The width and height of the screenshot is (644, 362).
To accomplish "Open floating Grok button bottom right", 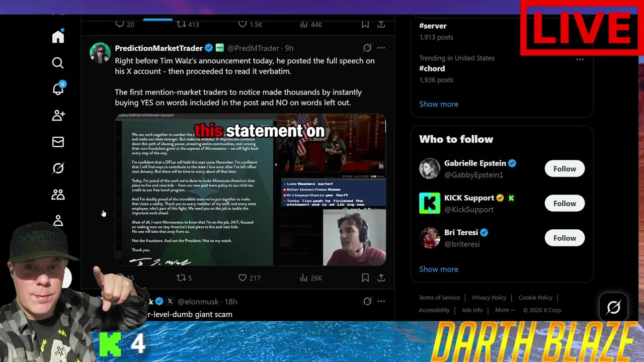I will [613, 307].
